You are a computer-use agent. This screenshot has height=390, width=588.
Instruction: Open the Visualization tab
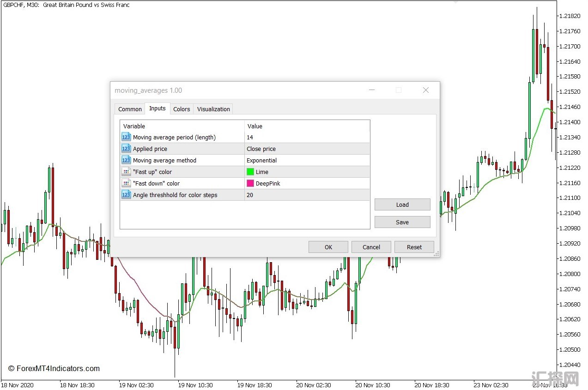coord(213,109)
